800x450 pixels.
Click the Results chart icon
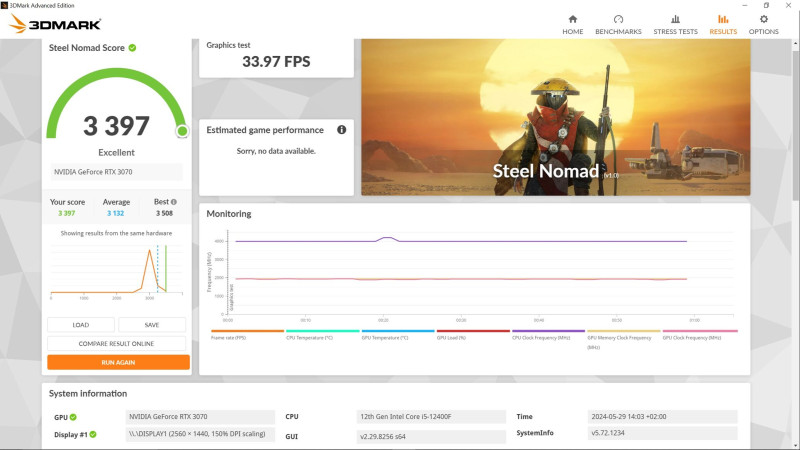click(723, 19)
